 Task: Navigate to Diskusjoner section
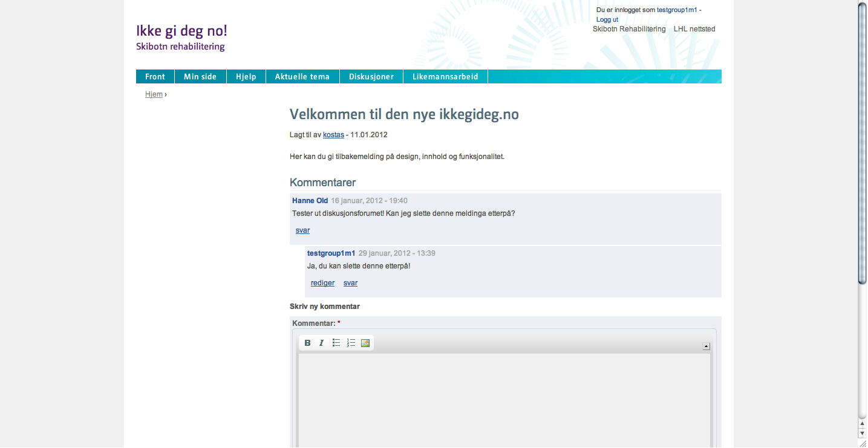371,77
